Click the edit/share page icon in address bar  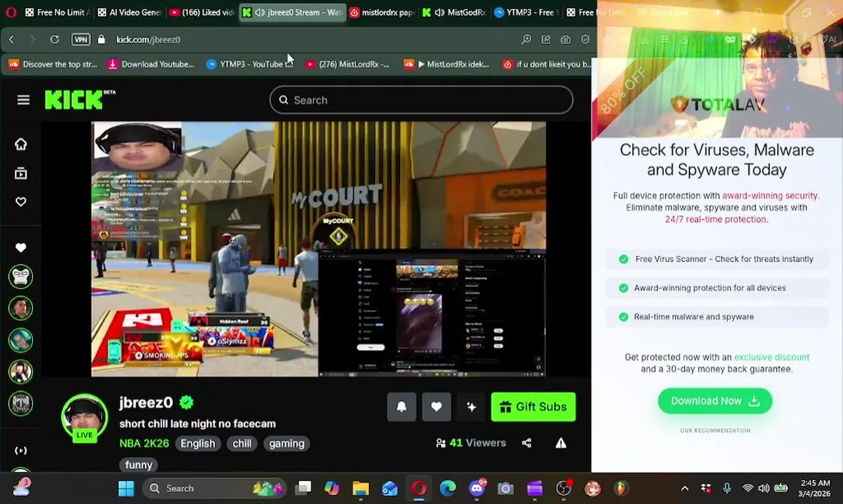click(x=546, y=39)
